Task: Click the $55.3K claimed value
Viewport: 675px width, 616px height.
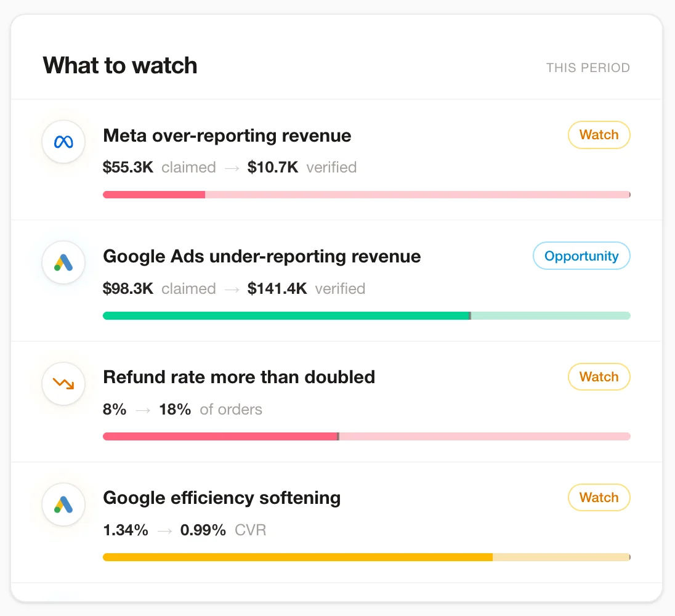Action: click(128, 168)
